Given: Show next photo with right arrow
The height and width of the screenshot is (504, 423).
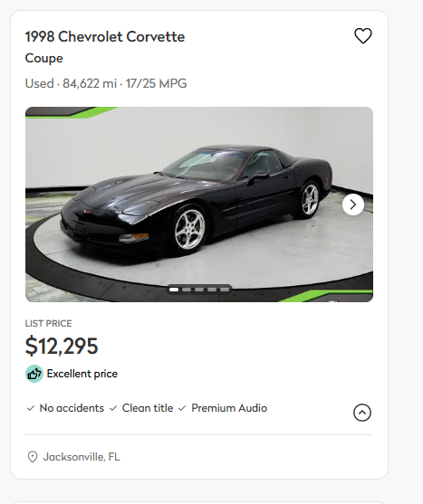Looking at the screenshot, I should [353, 204].
